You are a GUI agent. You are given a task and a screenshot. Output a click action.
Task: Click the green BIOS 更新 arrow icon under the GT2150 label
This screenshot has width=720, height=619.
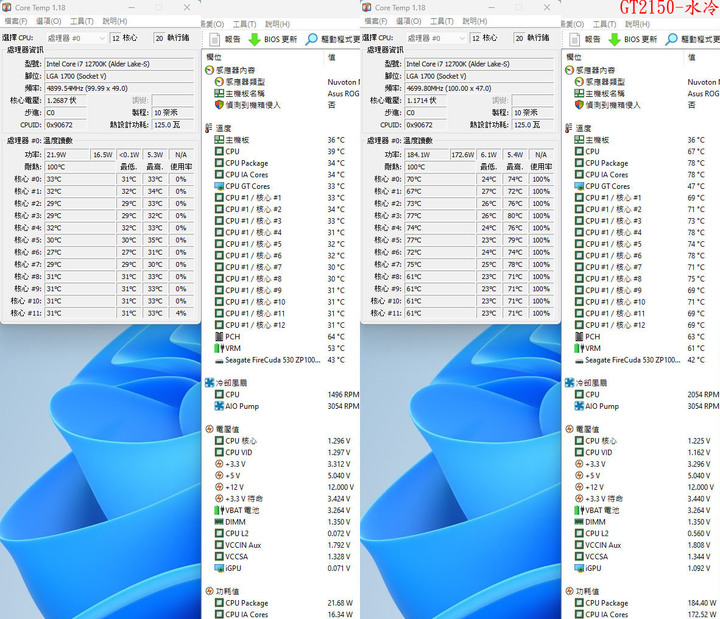614,39
